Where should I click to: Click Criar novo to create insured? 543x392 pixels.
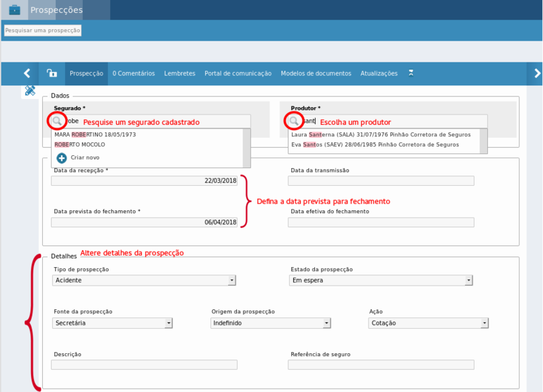click(85, 157)
